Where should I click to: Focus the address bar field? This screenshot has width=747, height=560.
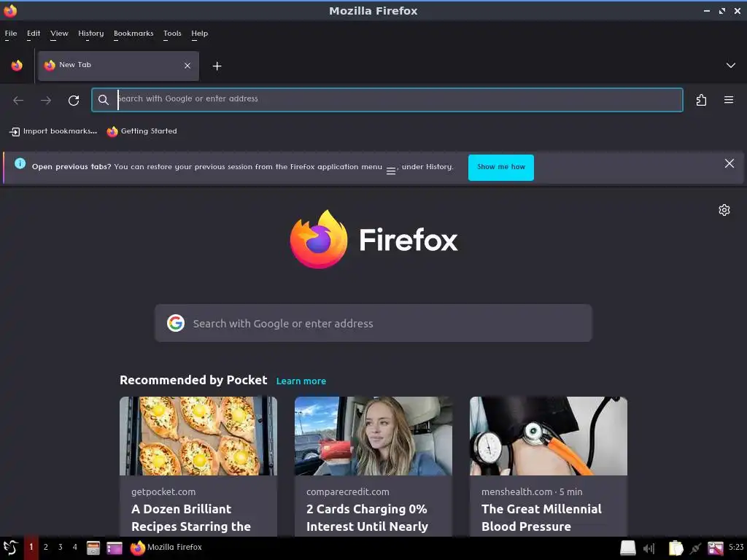click(387, 99)
